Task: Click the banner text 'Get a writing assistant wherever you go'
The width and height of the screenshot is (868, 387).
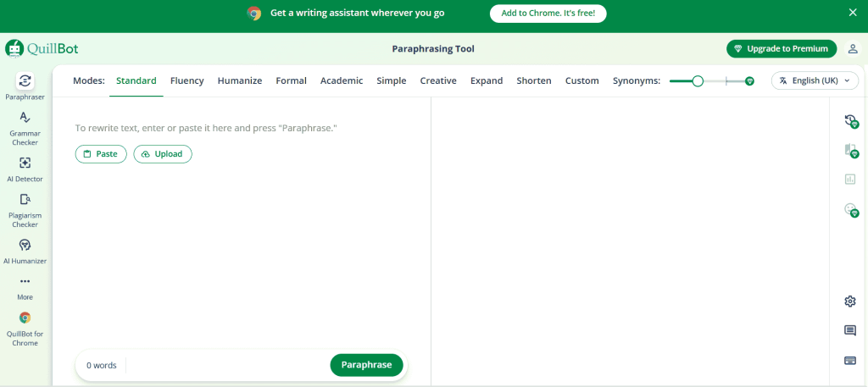Action: tap(357, 14)
